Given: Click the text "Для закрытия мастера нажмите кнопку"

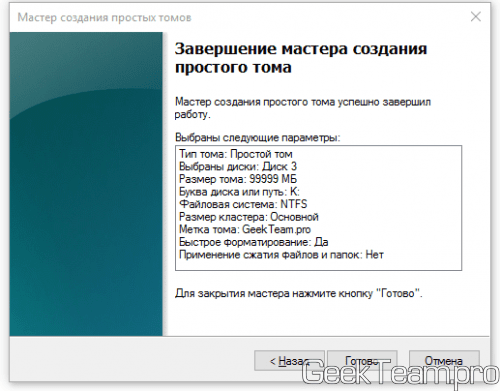Looking at the screenshot, I should (273, 293).
